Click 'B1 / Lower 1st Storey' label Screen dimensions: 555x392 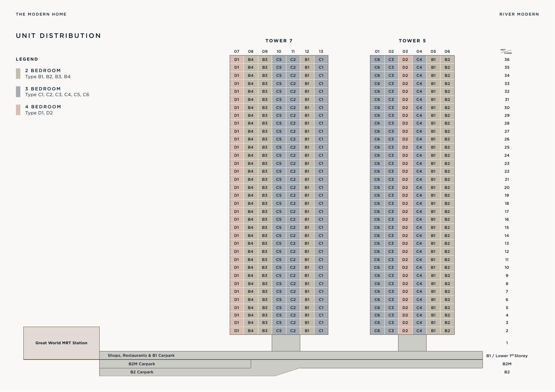tap(507, 355)
